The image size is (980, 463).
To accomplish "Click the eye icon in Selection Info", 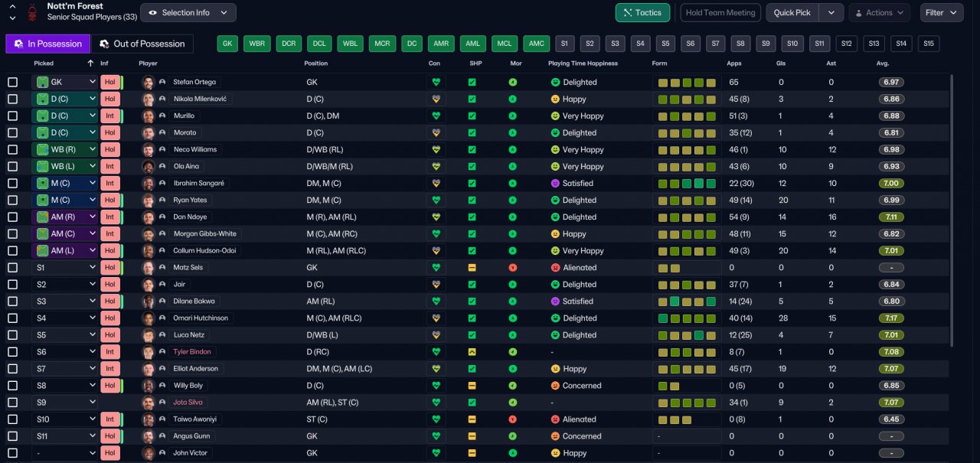I will [x=152, y=12].
